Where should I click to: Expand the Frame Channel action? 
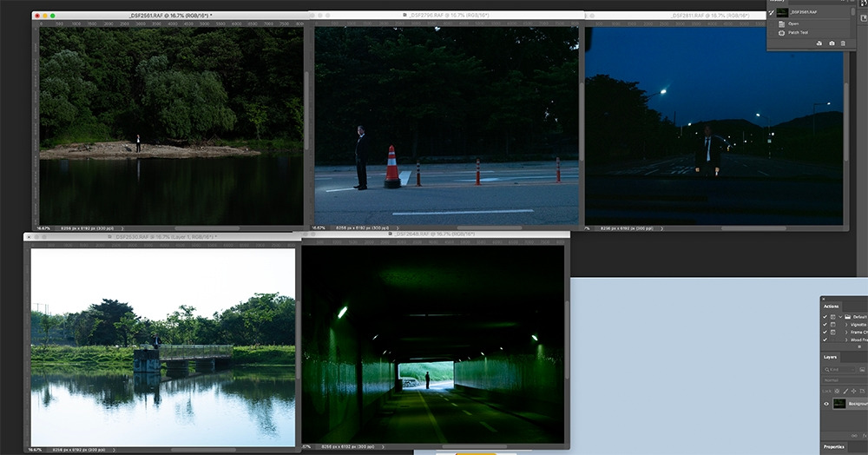pos(846,332)
